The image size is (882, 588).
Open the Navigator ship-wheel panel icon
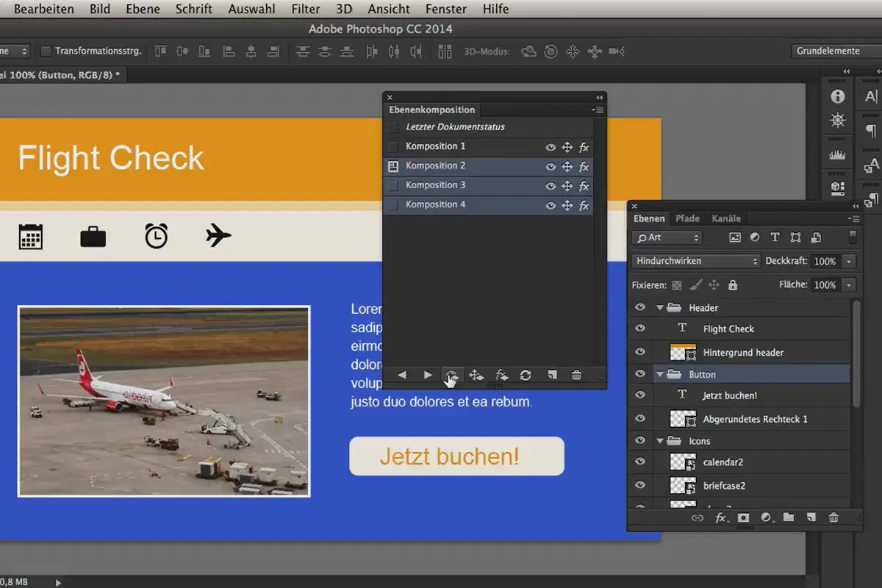click(x=837, y=121)
